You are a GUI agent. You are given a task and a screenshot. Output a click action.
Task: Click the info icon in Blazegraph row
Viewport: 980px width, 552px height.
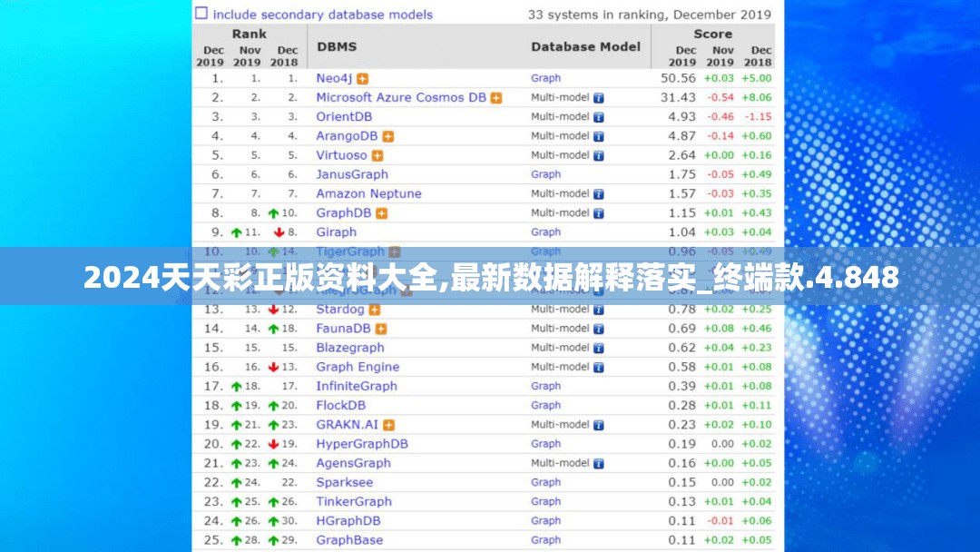tap(599, 349)
